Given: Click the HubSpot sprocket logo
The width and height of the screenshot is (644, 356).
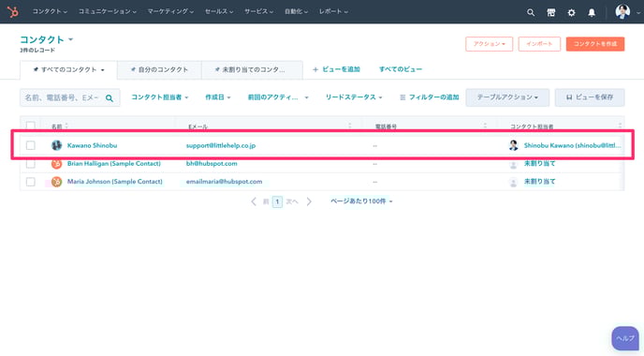Looking at the screenshot, I should (x=13, y=11).
